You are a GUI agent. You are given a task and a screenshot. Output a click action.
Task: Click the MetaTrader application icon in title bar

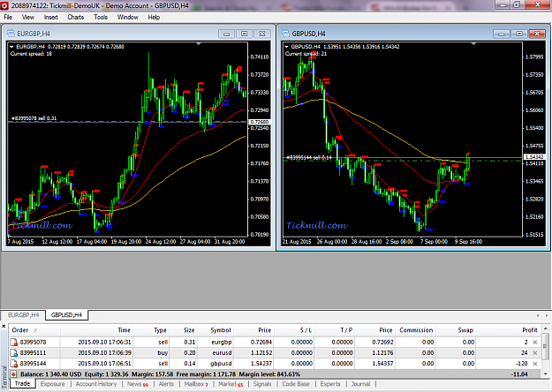4,5
